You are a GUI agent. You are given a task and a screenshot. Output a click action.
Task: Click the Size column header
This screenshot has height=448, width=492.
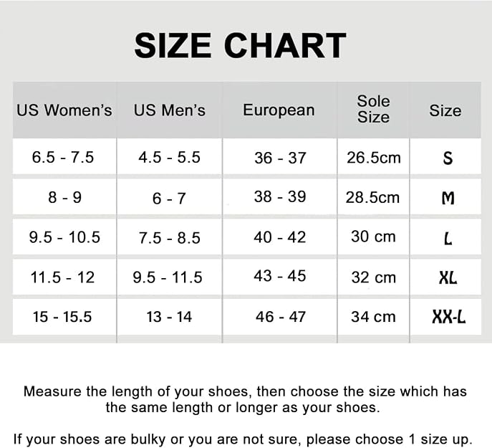[445, 110]
